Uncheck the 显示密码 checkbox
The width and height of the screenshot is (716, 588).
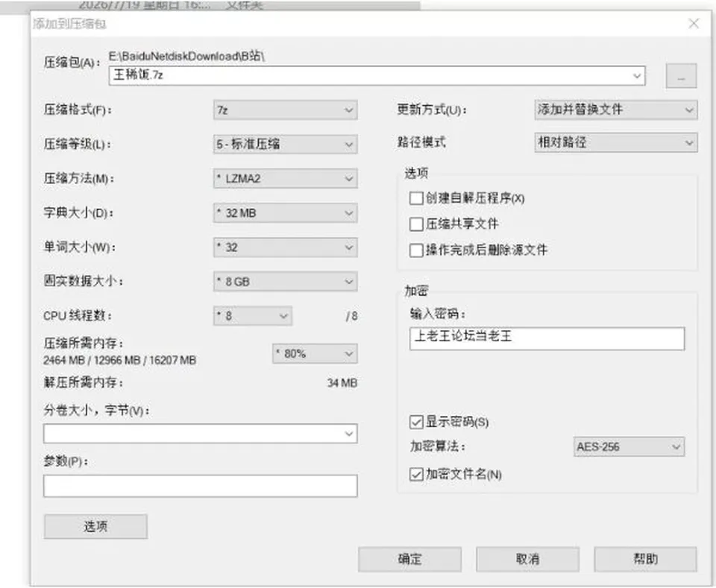coord(416,423)
